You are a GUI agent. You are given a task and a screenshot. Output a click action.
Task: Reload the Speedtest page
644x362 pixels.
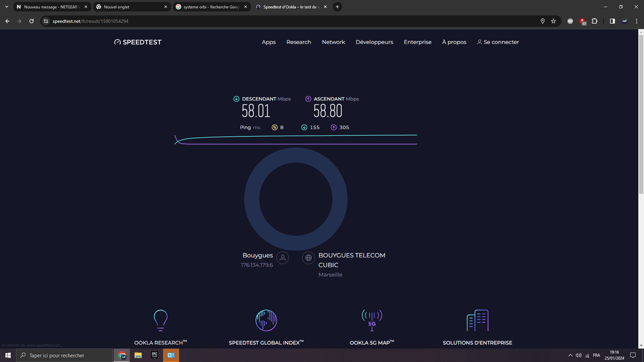[31, 21]
